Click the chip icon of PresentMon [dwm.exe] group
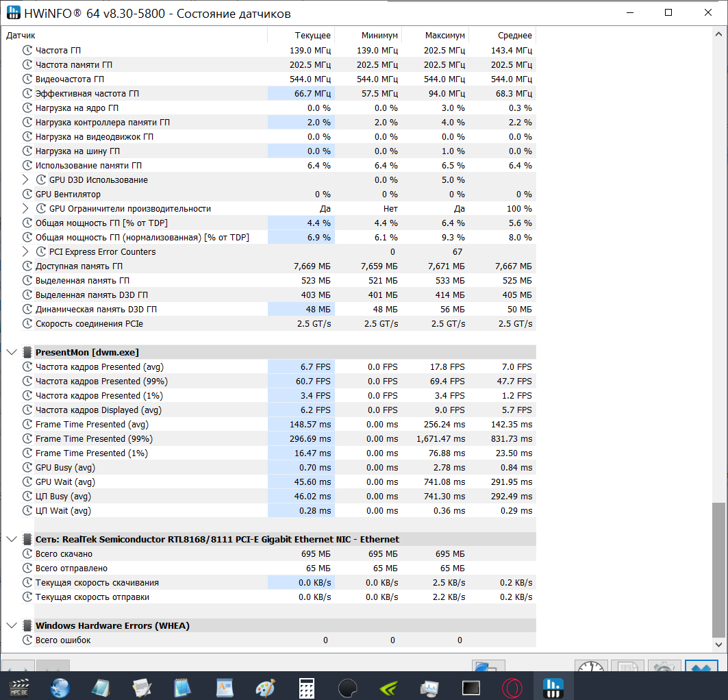This screenshot has width=728, height=700. [27, 352]
